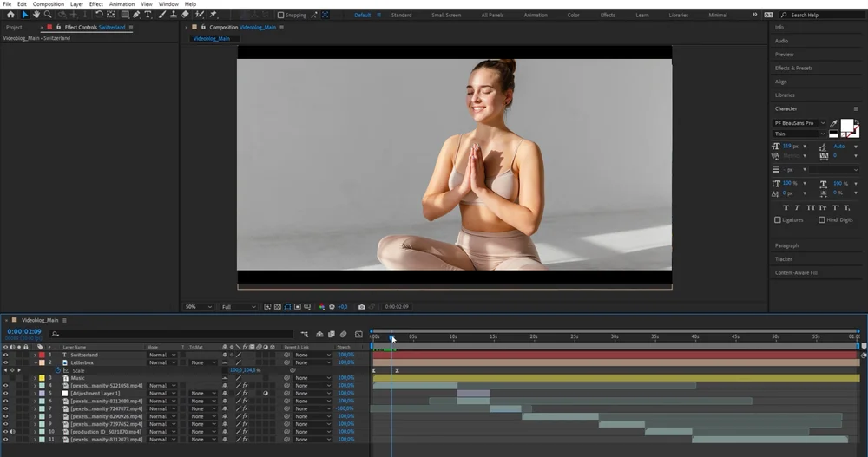Expand the Music layer properties
Viewport: 868px width, 457px height.
tap(35, 378)
